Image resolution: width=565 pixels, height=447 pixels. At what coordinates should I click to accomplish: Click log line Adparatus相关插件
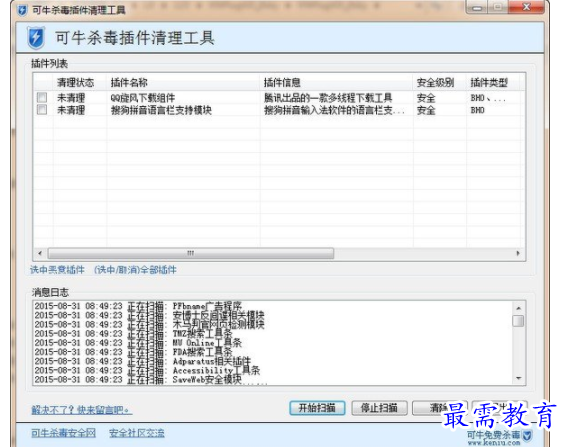[143, 361]
